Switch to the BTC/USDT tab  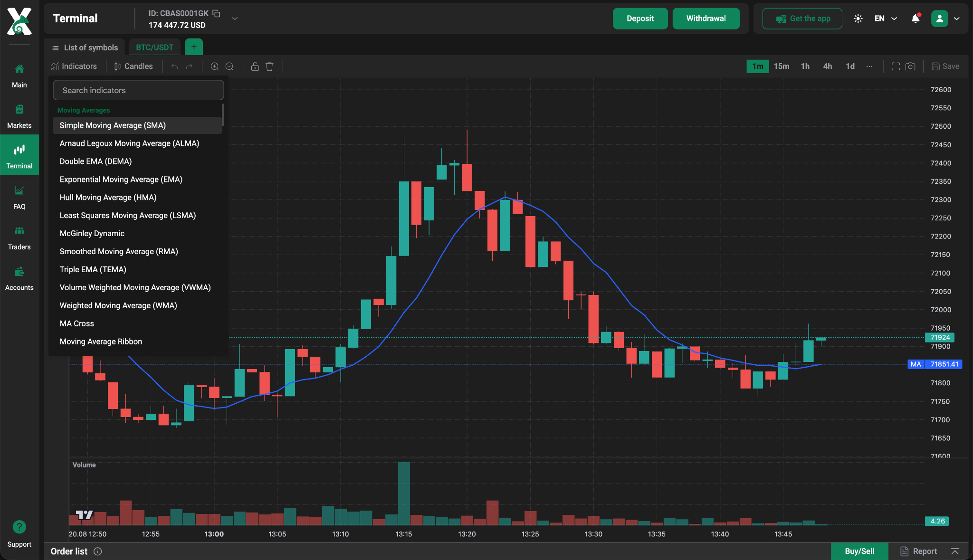[x=155, y=47]
